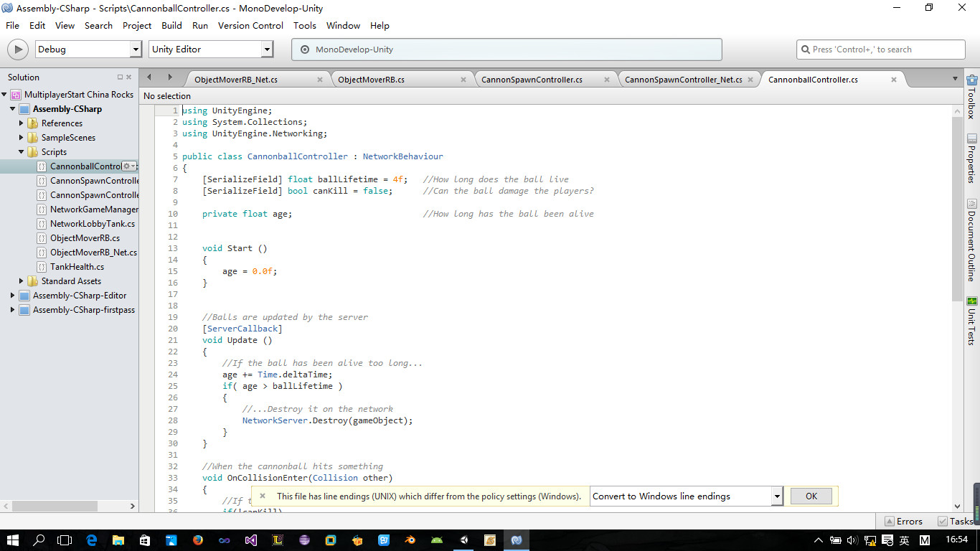Open the Errors pad in the status bar
Image resolution: width=980 pixels, height=551 pixels.
pyautogui.click(x=903, y=522)
